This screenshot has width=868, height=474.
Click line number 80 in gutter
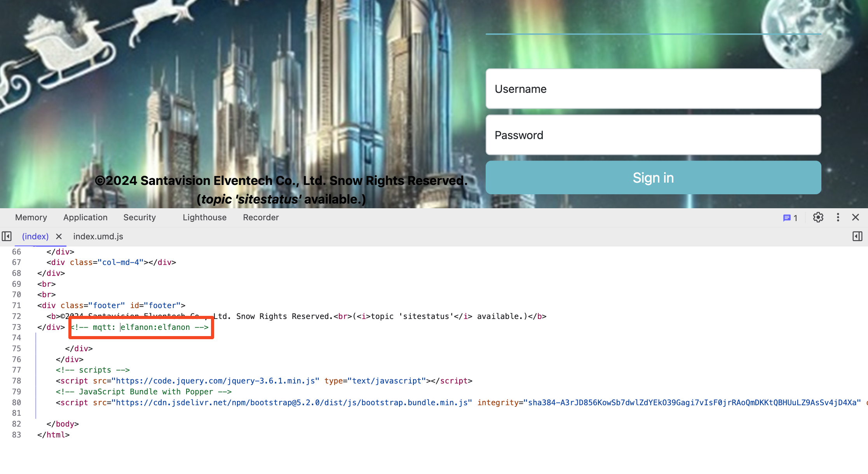click(16, 403)
